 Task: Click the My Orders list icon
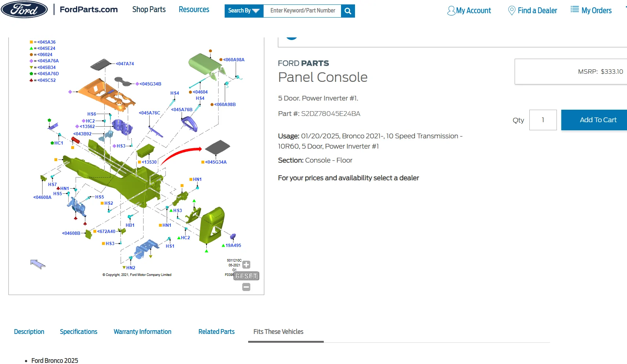click(x=575, y=10)
